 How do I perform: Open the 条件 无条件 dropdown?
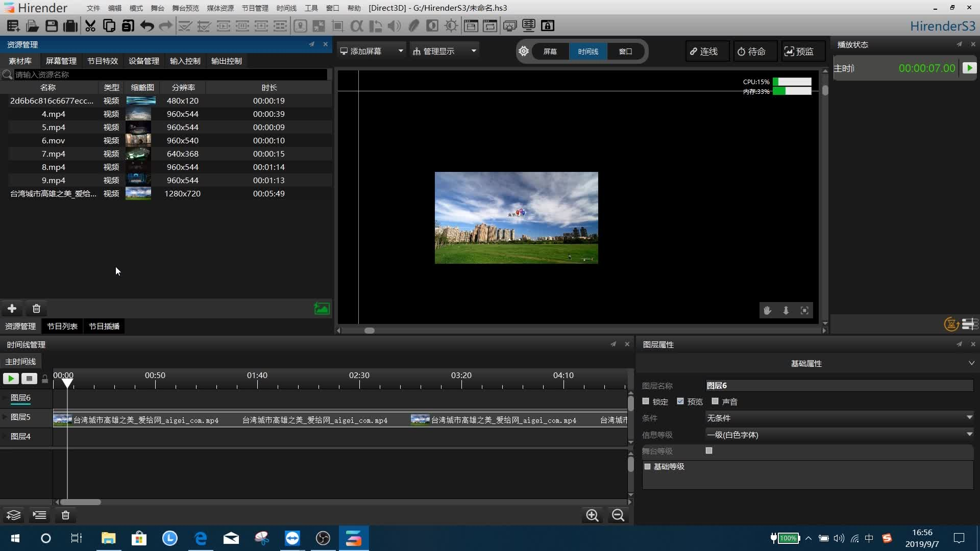(840, 418)
